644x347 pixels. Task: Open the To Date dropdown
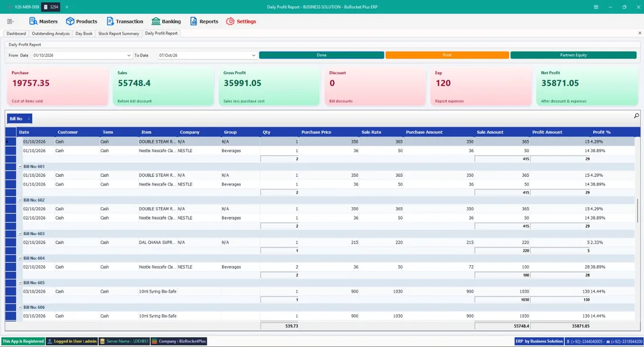click(x=254, y=56)
